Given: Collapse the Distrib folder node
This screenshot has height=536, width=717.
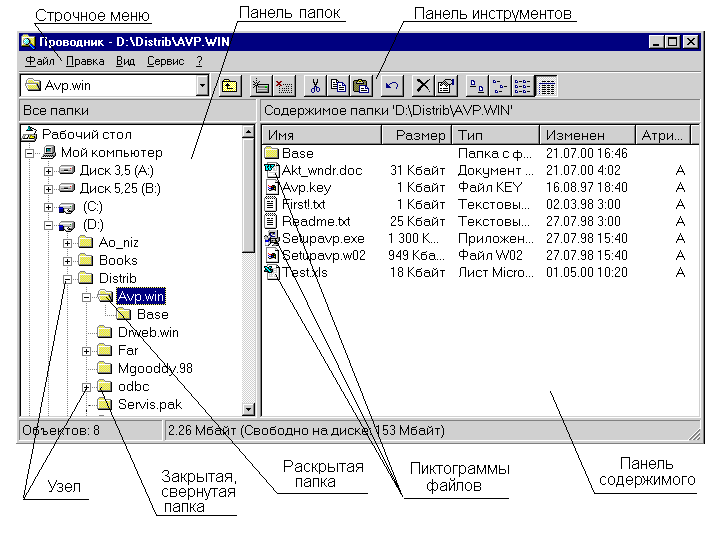Looking at the screenshot, I should coord(67,279).
